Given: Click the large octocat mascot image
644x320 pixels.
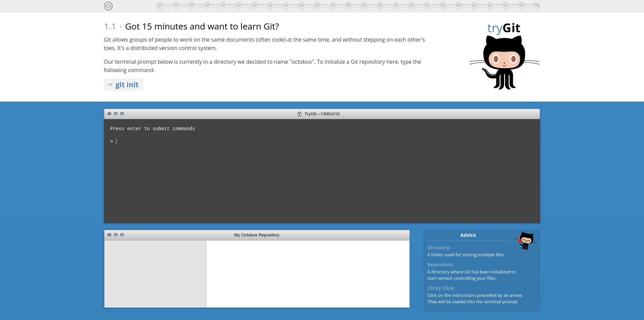Looking at the screenshot, I should (x=504, y=63).
